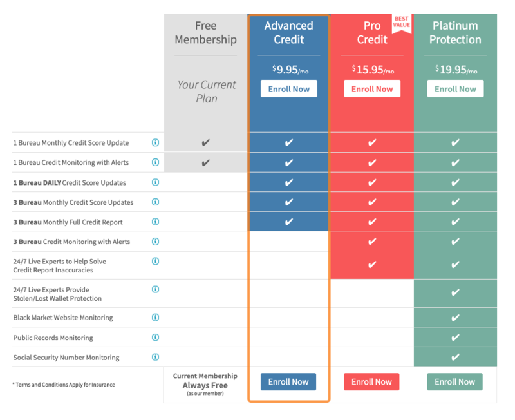This screenshot has height=420, width=515.
Task: Click bottom green Enroll Now button
Action: point(454,382)
